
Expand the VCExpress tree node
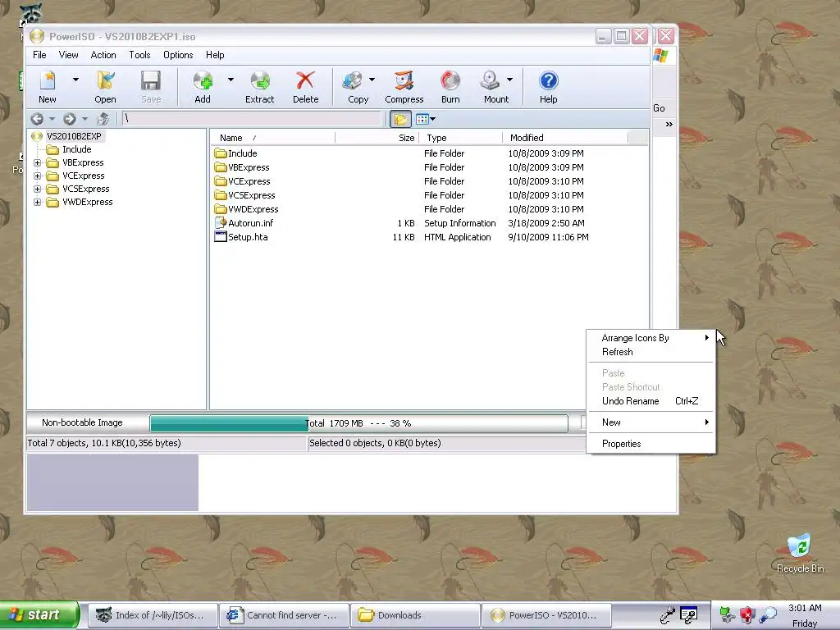(37, 176)
